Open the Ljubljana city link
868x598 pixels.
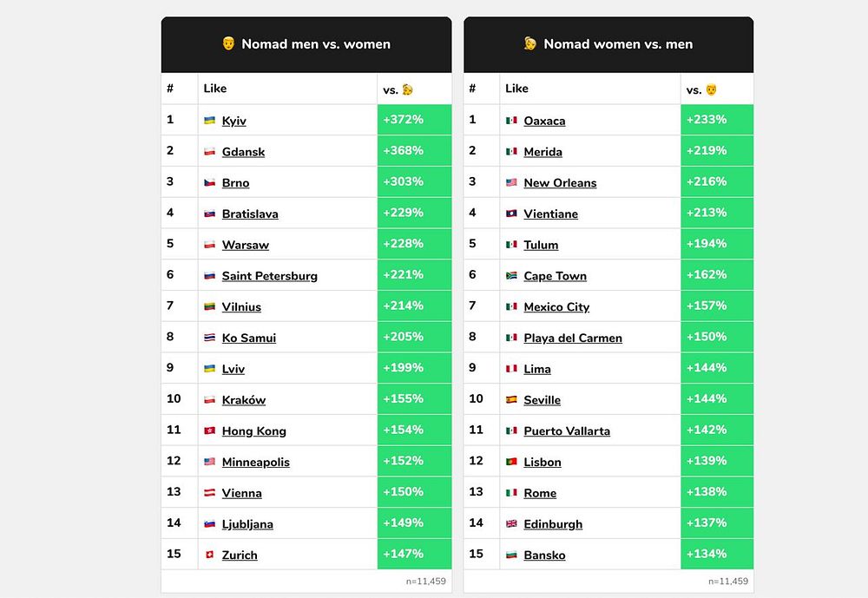coord(247,524)
